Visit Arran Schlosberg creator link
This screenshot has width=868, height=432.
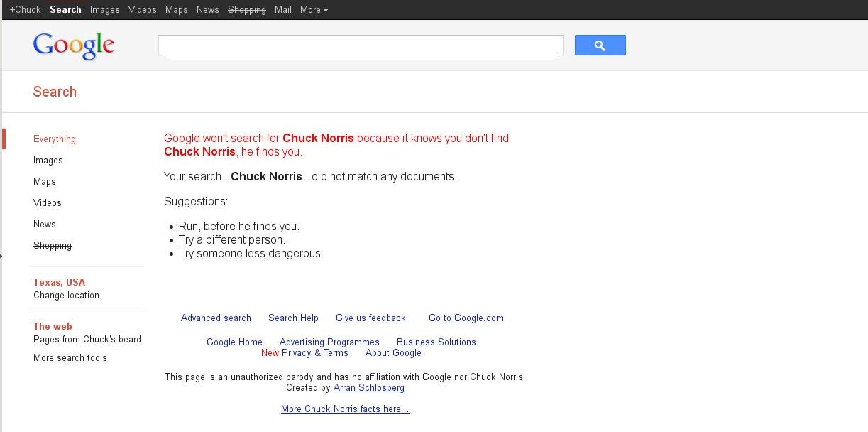368,388
